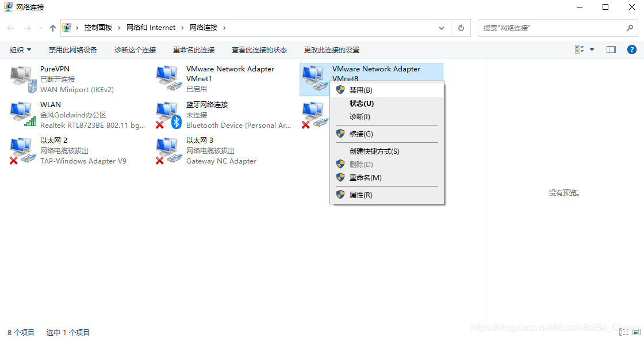Navigate to 控制面板 breadcrumb
644x338 pixels.
(x=98, y=28)
